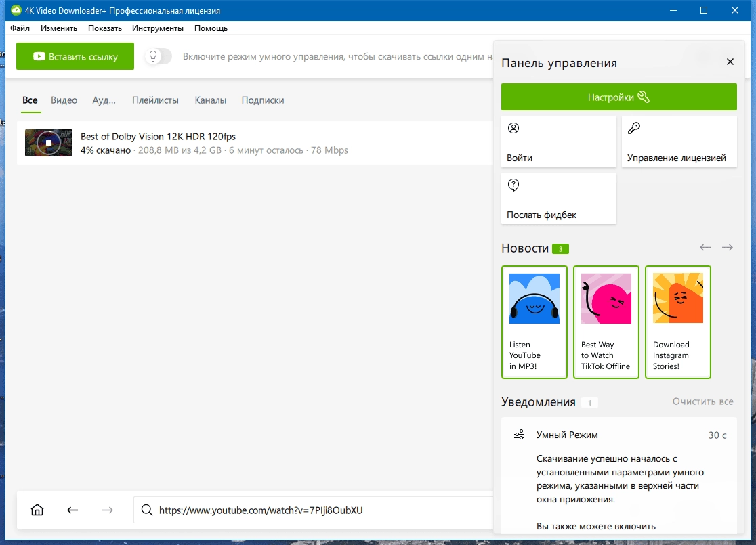This screenshot has height=545, width=756.
Task: Click the green Настройки button
Action: point(619,97)
